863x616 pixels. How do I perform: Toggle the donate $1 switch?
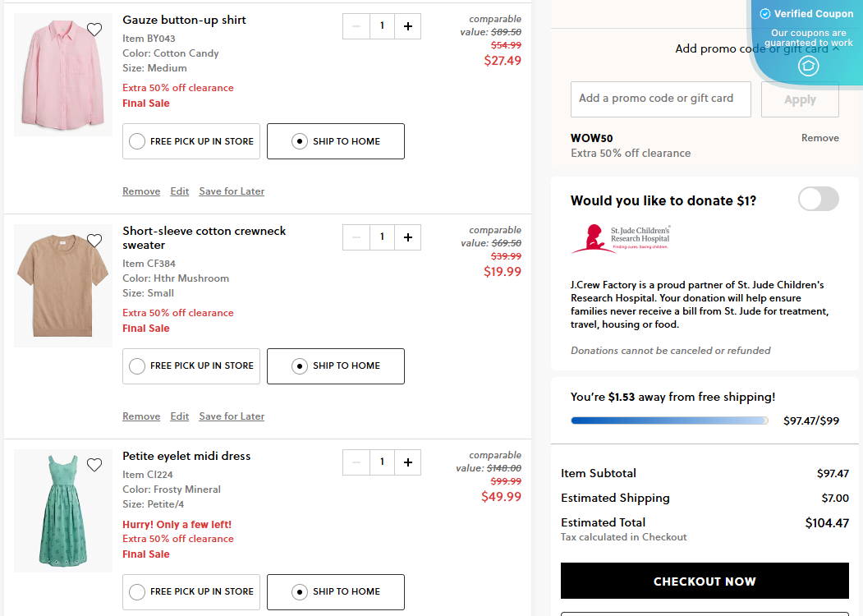pyautogui.click(x=818, y=199)
